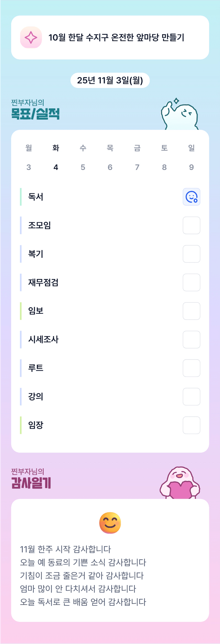Viewport: 220px width, 644px height.
Task: Mark the 임보 goal as done
Action: pos(191,311)
